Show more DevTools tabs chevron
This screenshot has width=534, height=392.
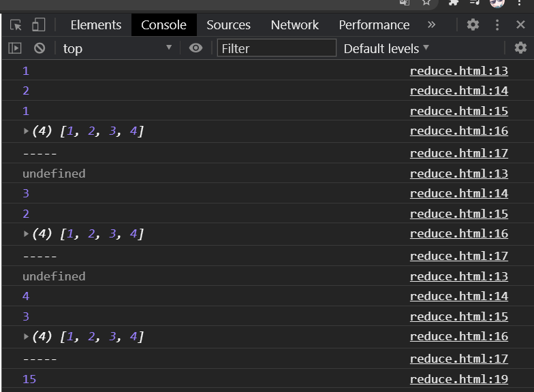(432, 24)
